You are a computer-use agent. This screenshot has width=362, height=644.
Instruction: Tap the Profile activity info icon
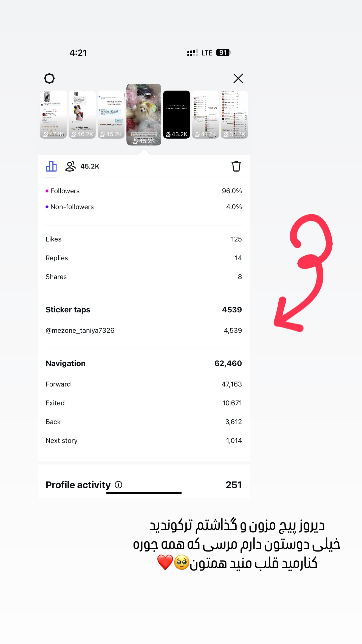pyautogui.click(x=118, y=485)
